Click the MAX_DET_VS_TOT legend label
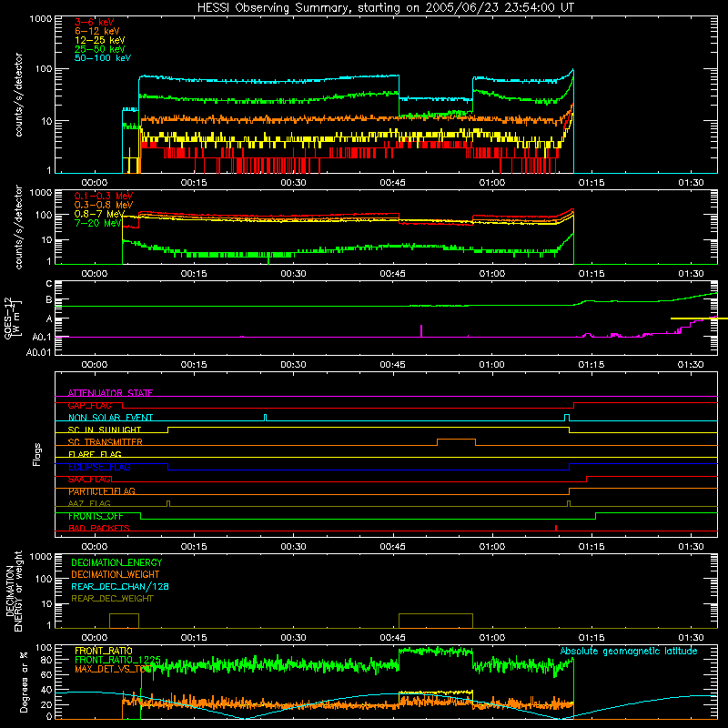The width and height of the screenshot is (728, 728). [x=112, y=669]
